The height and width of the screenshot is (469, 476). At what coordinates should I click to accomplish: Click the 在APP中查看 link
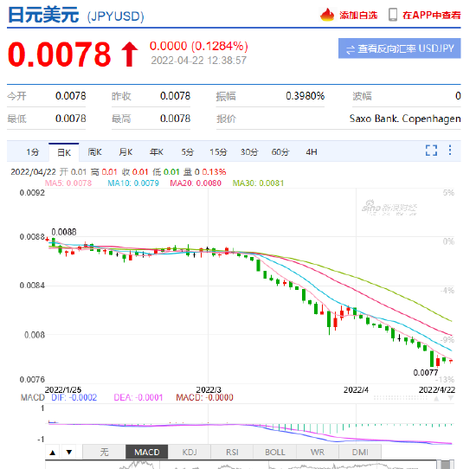431,15
